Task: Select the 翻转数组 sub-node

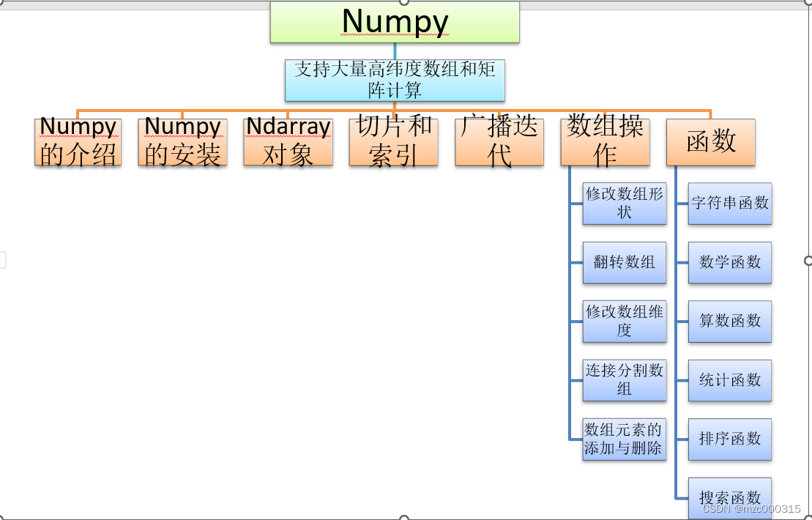Action: (x=625, y=263)
